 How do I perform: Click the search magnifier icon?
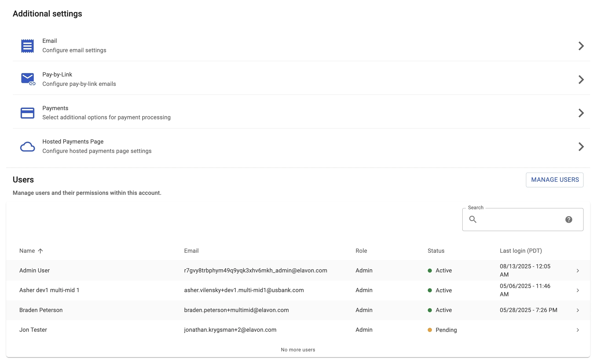[x=472, y=219]
